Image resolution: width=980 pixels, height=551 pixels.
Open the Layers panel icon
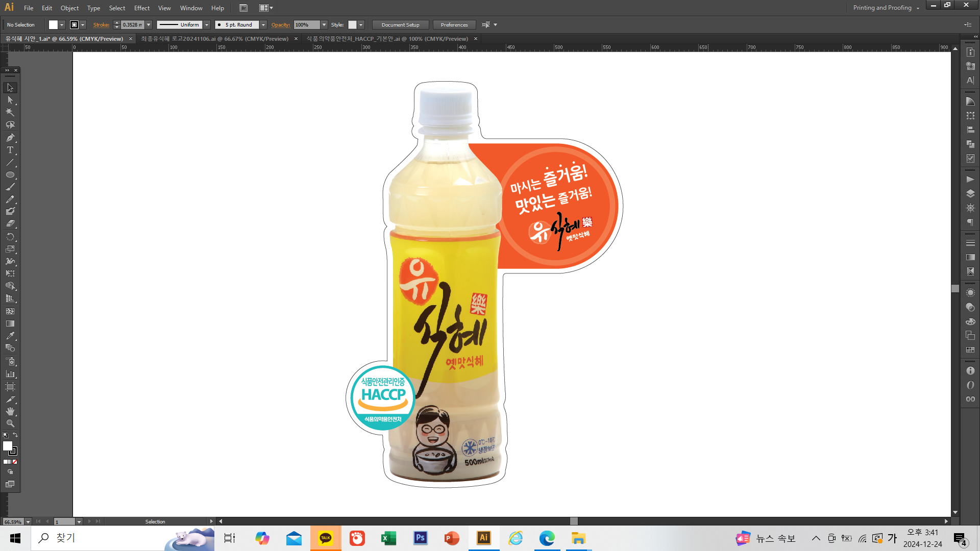(970, 194)
